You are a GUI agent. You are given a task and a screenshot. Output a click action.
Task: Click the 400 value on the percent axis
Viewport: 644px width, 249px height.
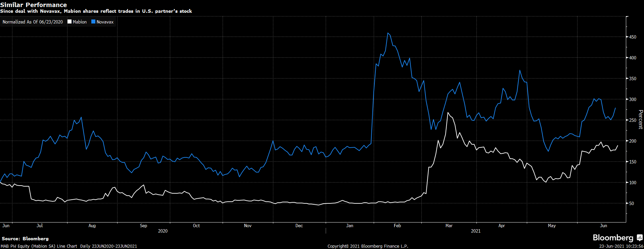coord(633,58)
